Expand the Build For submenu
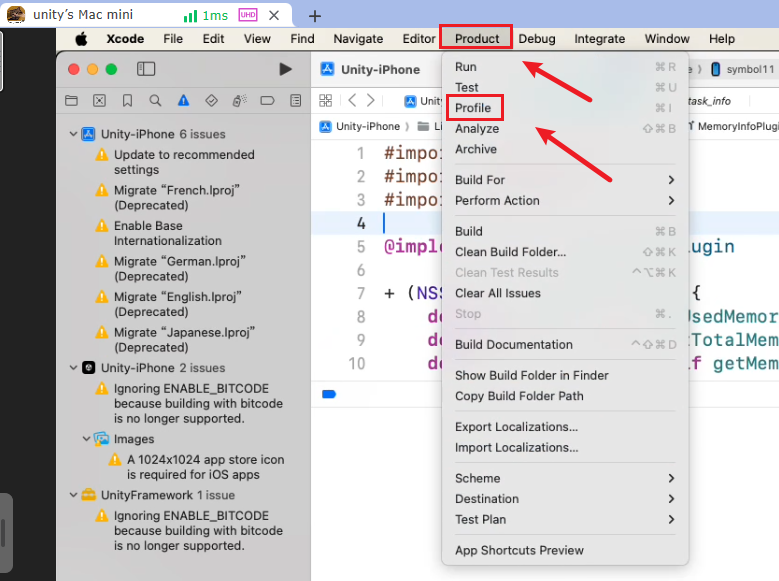Image resolution: width=779 pixels, height=581 pixels. click(565, 180)
